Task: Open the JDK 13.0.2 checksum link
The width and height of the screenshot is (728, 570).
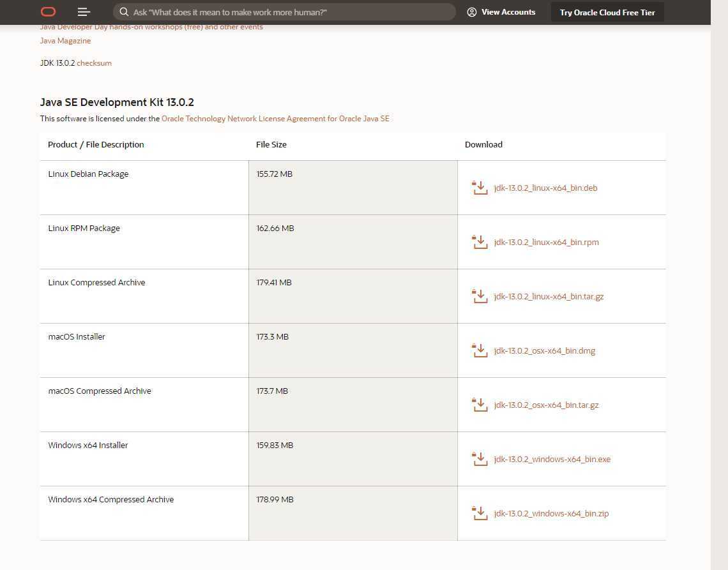Action: coord(95,63)
